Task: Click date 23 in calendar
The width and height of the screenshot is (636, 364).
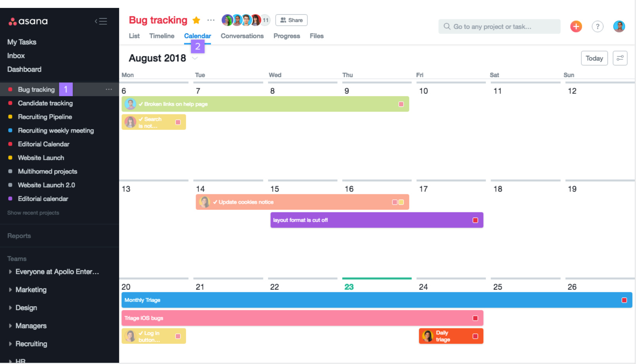Action: [349, 287]
